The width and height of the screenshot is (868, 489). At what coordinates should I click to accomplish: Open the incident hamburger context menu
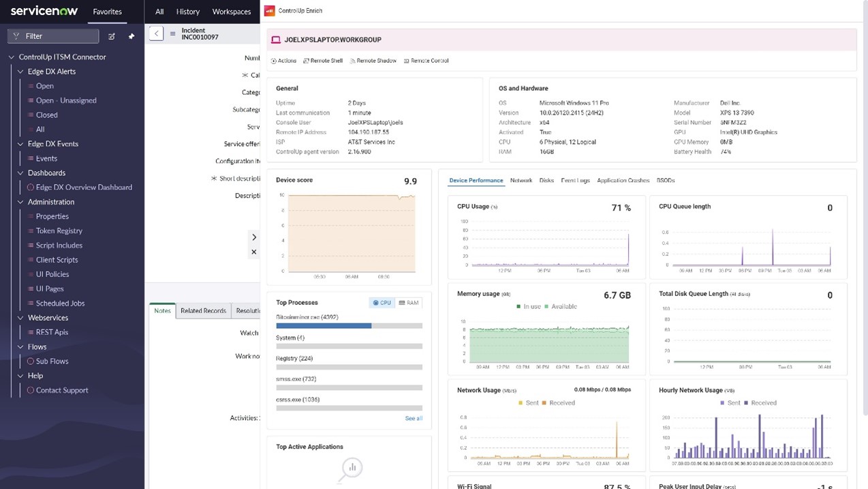click(x=172, y=33)
